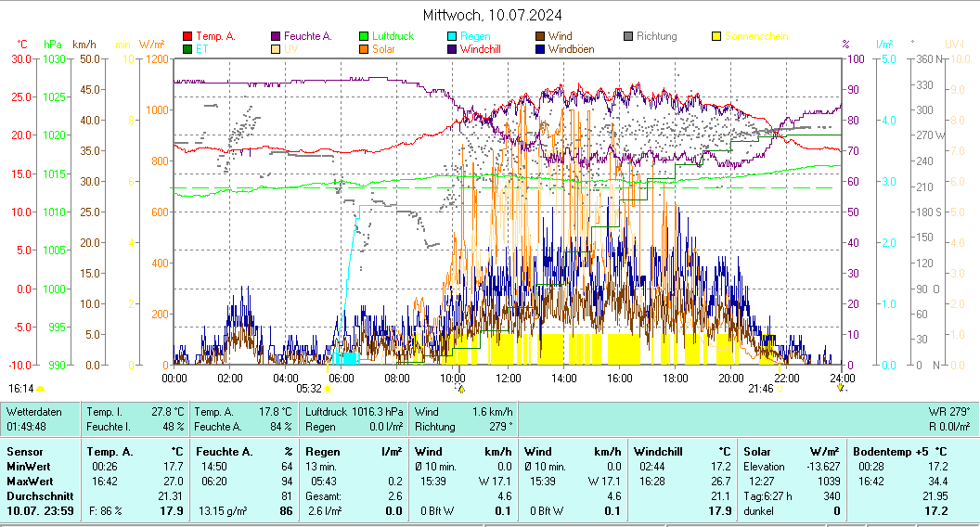
Task: Click the gray Richtung legend marker
Action: click(x=628, y=36)
